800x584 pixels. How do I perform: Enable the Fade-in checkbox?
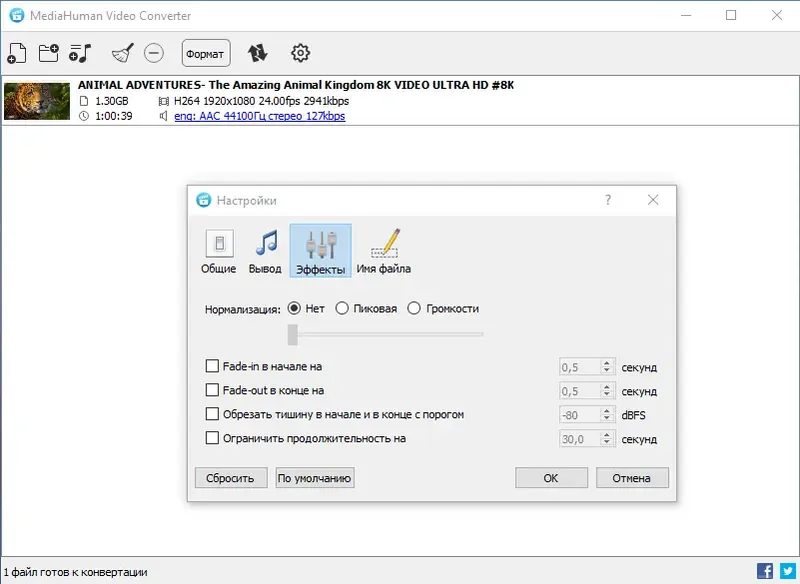pos(212,366)
